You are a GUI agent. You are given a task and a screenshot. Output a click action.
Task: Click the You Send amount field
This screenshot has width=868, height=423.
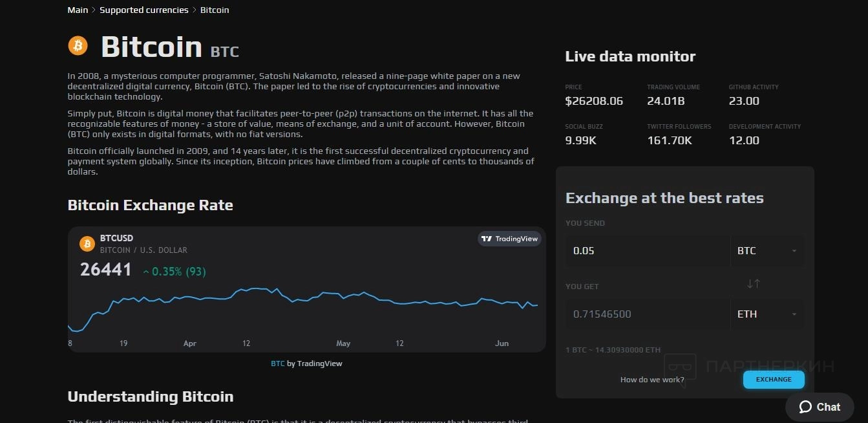tap(646, 251)
